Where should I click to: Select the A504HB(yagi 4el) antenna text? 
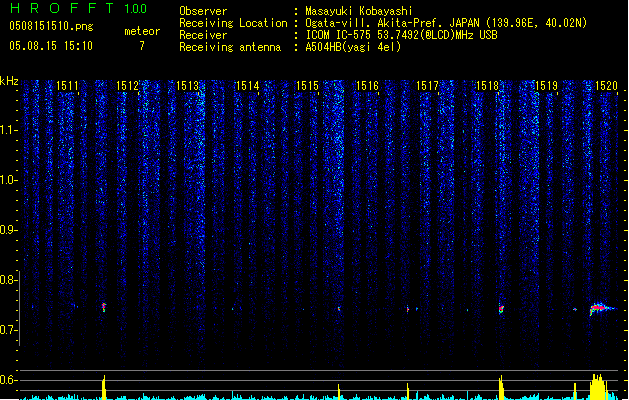point(353,47)
